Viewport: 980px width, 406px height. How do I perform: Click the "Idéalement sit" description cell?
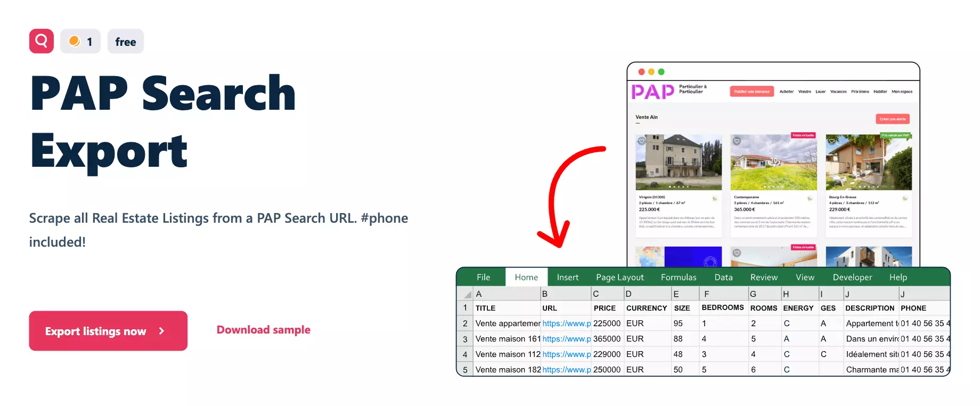point(871,354)
